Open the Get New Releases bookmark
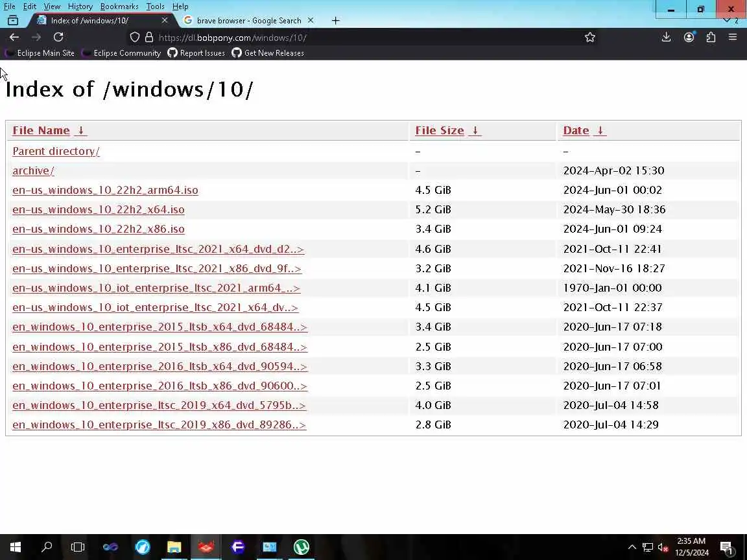Screen dimensions: 747x560 pos(268,53)
